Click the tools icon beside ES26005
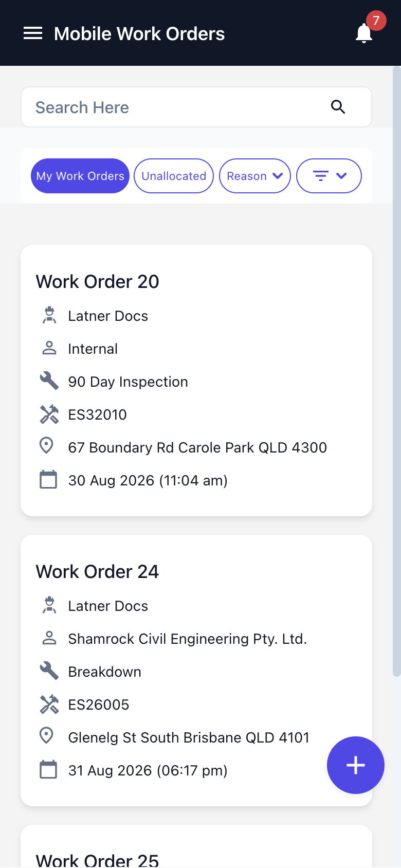401x868 pixels. point(49,704)
